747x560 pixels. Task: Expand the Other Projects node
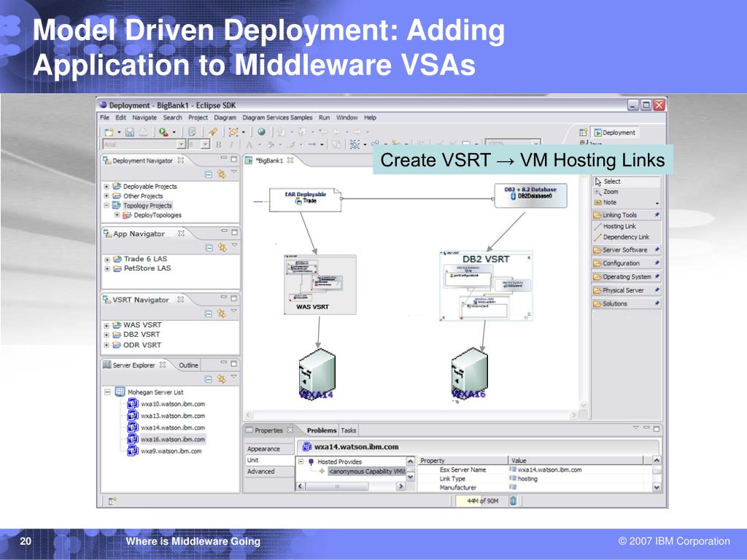tap(107, 195)
